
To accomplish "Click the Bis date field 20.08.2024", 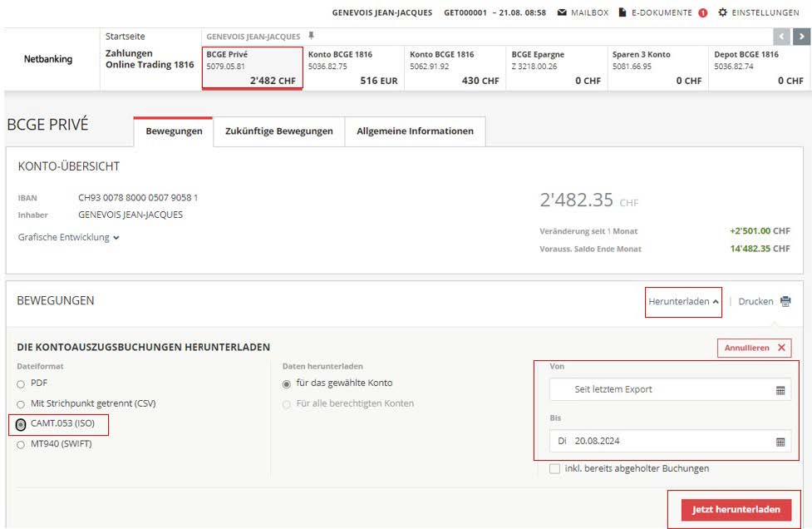I will tap(670, 442).
